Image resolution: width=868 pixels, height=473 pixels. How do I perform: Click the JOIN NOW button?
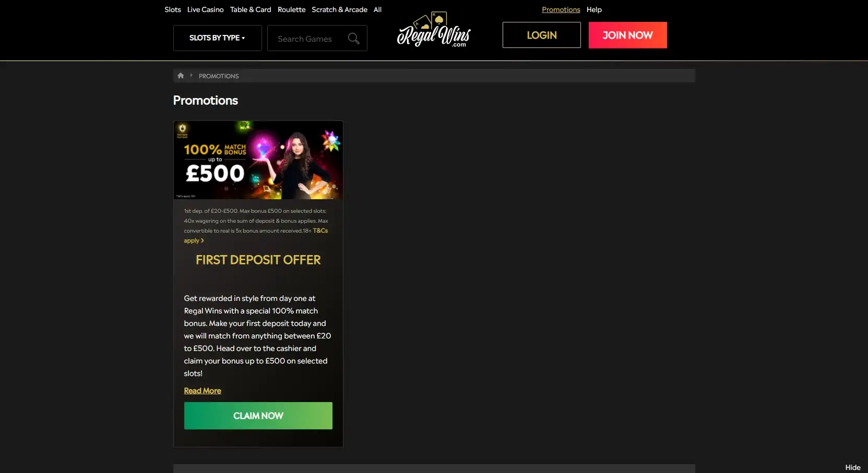pos(627,35)
